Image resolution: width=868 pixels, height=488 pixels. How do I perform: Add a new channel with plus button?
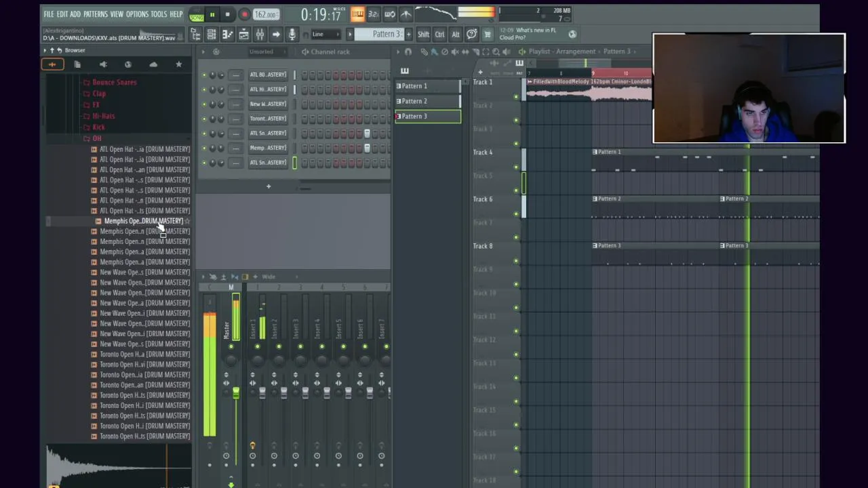click(x=269, y=186)
